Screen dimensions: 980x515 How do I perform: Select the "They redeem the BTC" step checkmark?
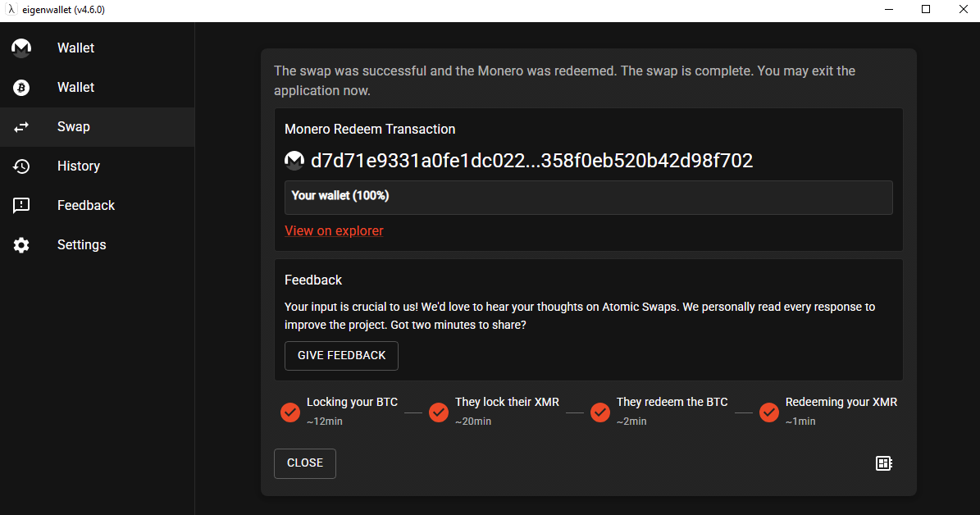click(x=600, y=412)
